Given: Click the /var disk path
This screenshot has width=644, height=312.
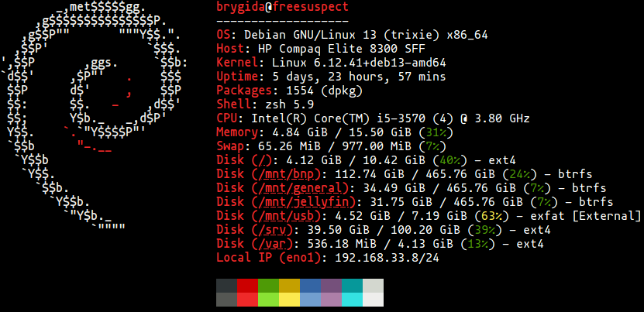Looking at the screenshot, I should (272, 244).
